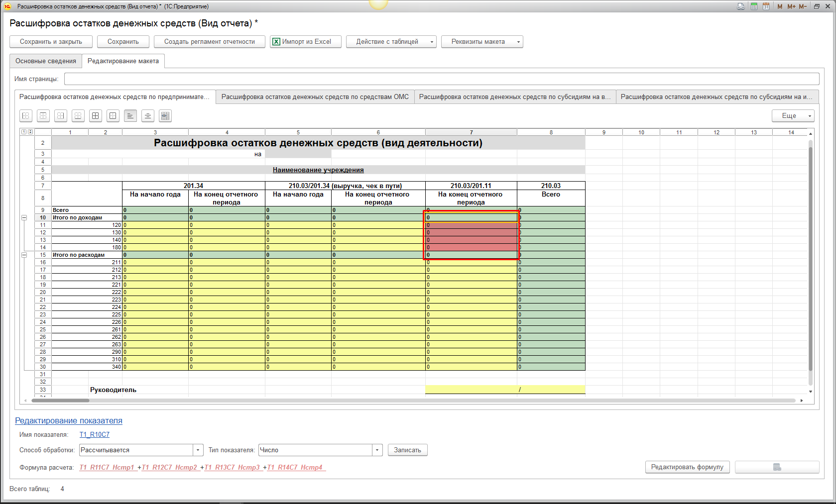This screenshot has width=836, height=504.
Task: Switch to 'Основные сведения' tab
Action: [46, 61]
